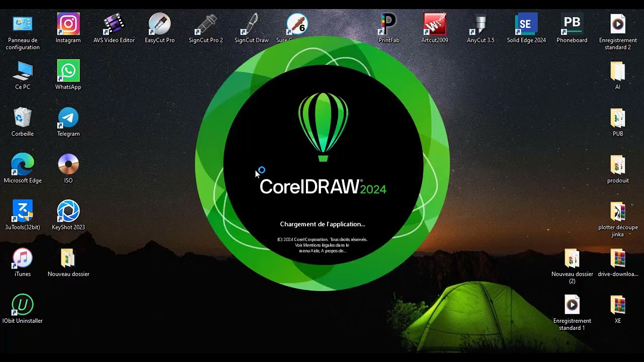Launch the Phoneboard shortcut
Image resolution: width=644 pixels, height=362 pixels.
tap(572, 28)
